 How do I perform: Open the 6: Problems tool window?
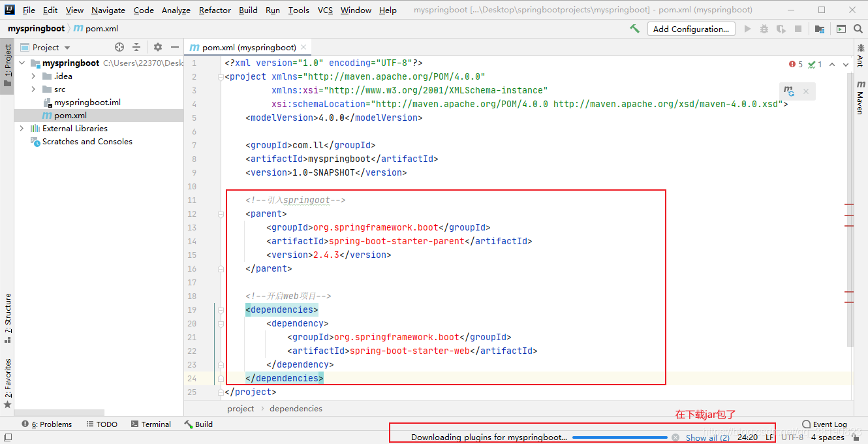coord(47,424)
